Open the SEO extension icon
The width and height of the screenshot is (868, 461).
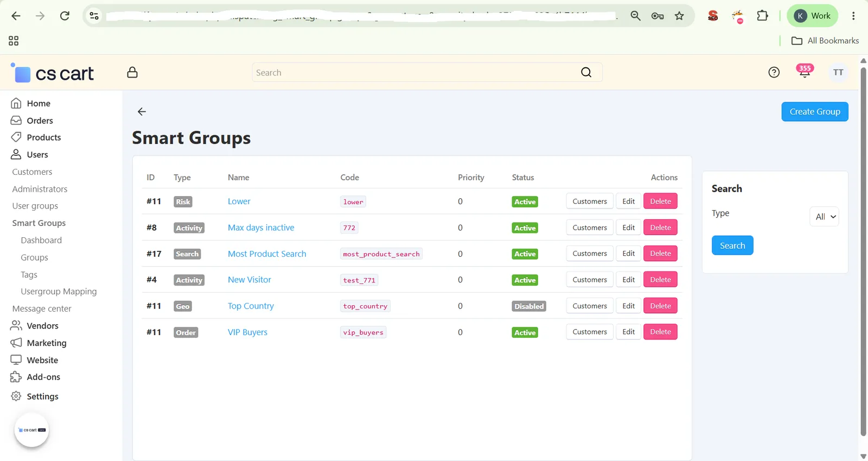coord(713,16)
